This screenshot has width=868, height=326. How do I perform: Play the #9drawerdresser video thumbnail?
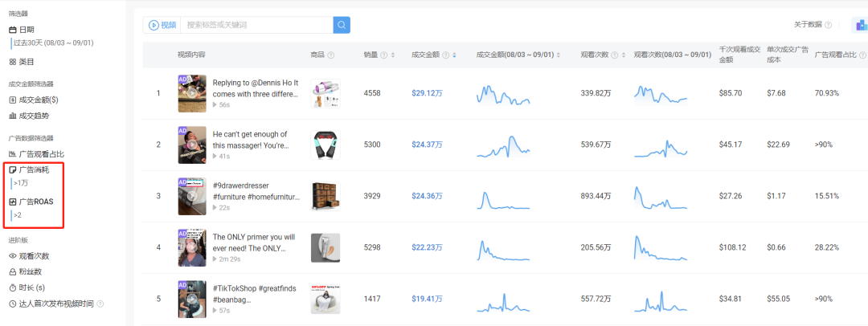click(192, 196)
